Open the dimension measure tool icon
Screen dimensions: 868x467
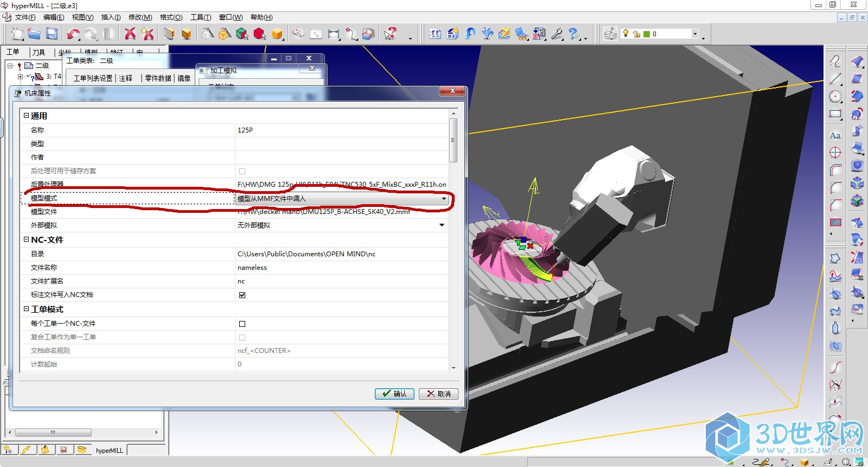[334, 34]
